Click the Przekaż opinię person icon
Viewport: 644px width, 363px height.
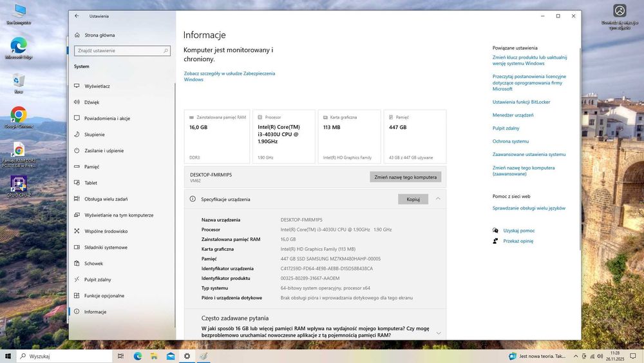495,241
